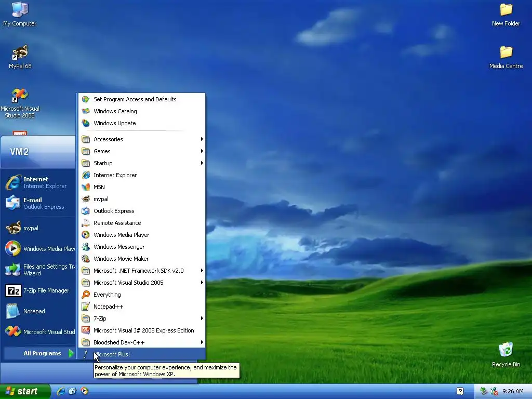Open the New Folder desktop icon
532x399 pixels.
(x=506, y=15)
